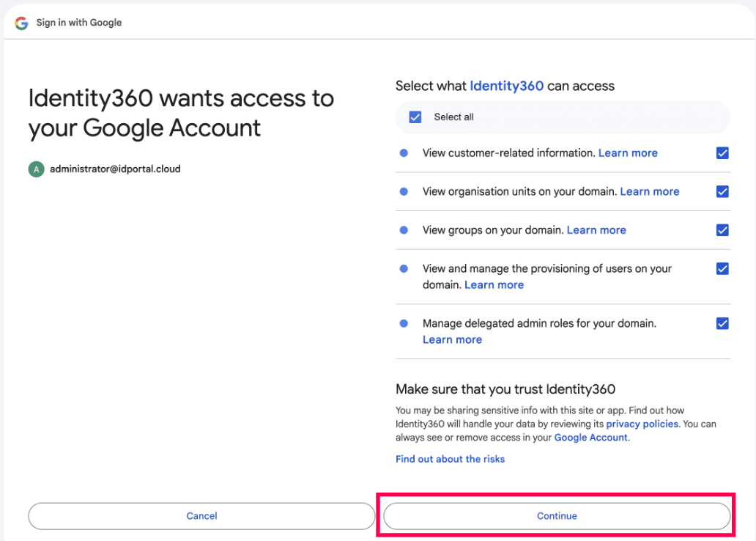Open the Google Account link
Image resolution: width=756 pixels, height=541 pixels.
click(590, 438)
